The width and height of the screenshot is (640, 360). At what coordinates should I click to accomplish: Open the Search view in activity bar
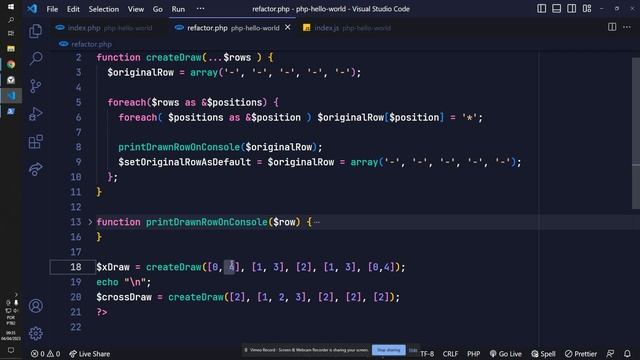click(36, 58)
